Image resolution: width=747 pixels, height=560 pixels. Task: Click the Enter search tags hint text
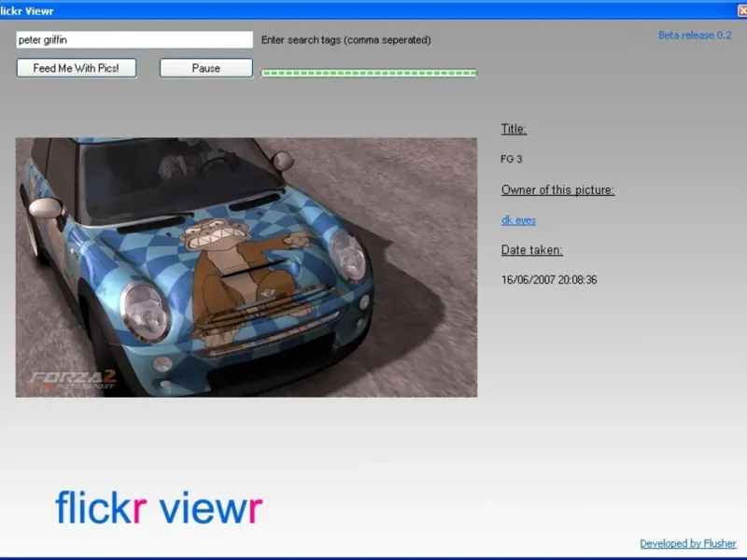(345, 40)
